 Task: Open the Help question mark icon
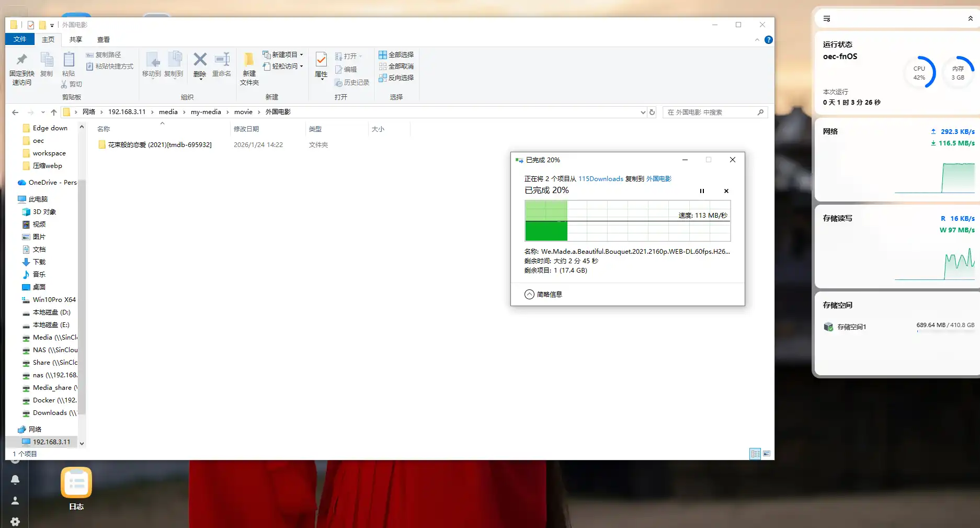pyautogui.click(x=768, y=40)
